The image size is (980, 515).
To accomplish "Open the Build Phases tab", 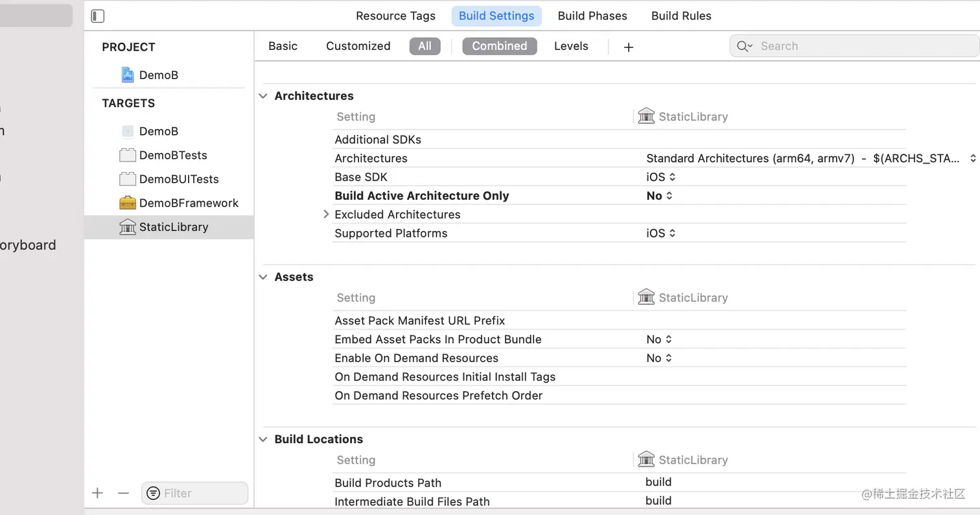I will [x=592, y=16].
